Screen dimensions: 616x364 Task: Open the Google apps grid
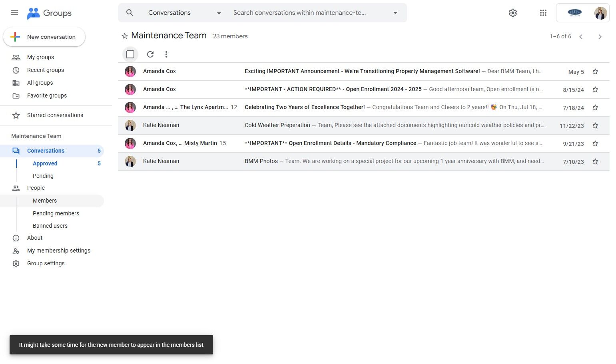click(543, 13)
